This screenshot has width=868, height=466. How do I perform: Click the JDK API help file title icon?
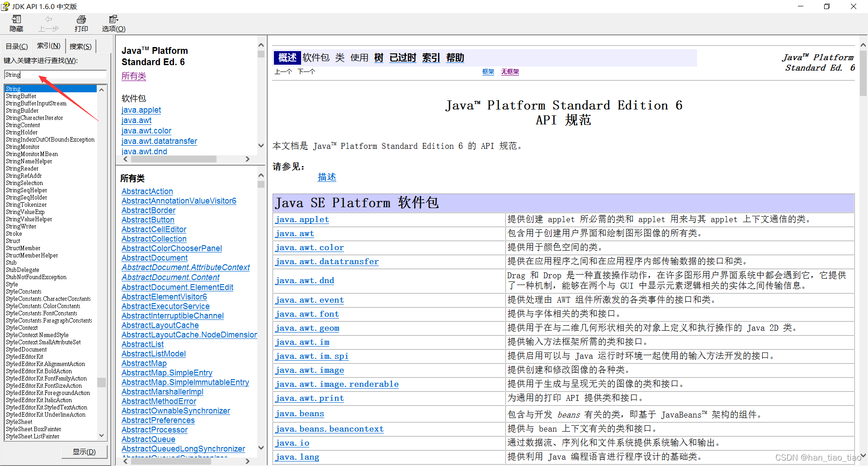(x=5, y=6)
